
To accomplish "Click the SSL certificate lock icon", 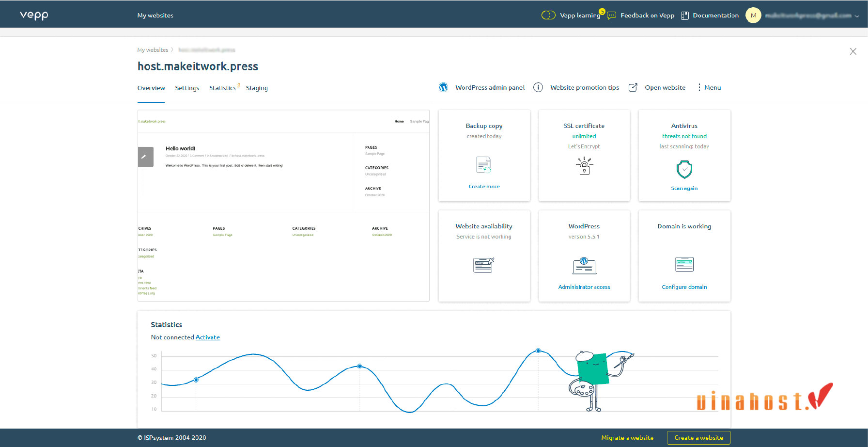I will coord(584,165).
